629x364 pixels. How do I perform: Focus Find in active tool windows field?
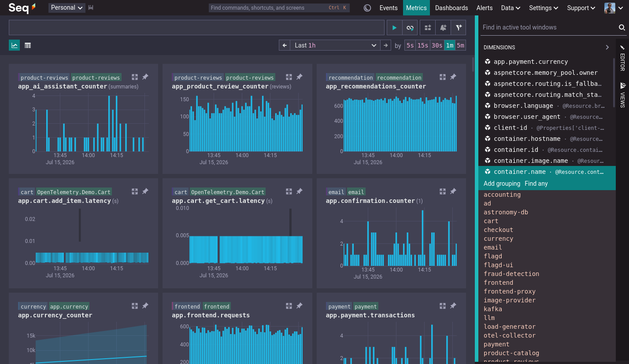548,27
